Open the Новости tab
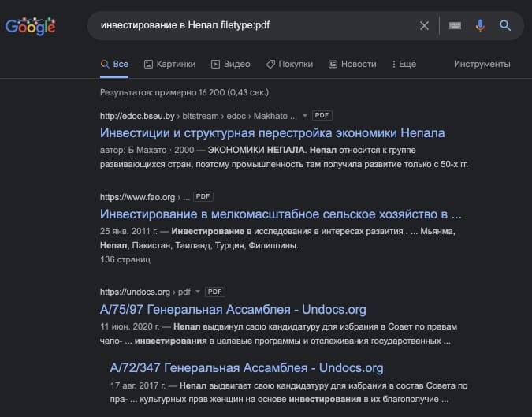The width and height of the screenshot is (532, 417). [x=352, y=64]
